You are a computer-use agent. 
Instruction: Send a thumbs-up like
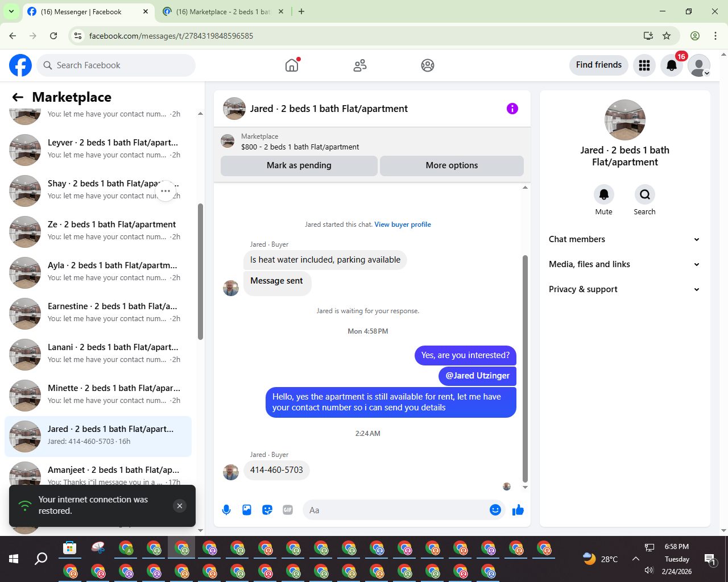pyautogui.click(x=518, y=510)
